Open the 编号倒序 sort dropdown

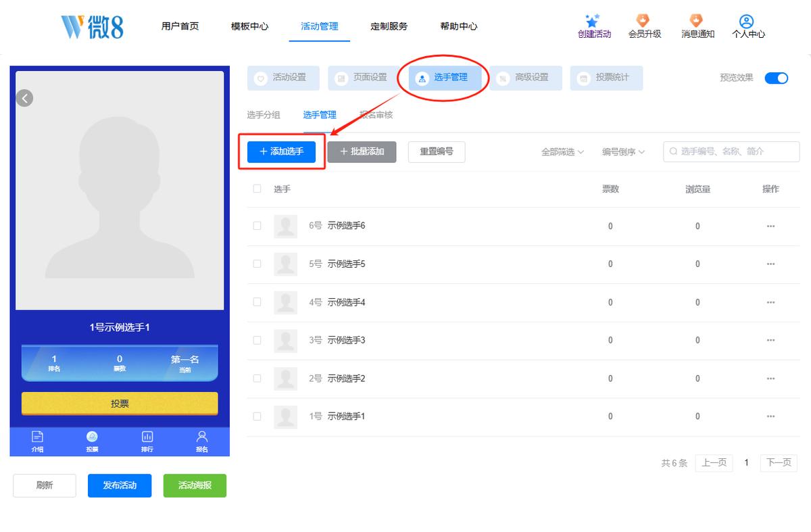[623, 152]
